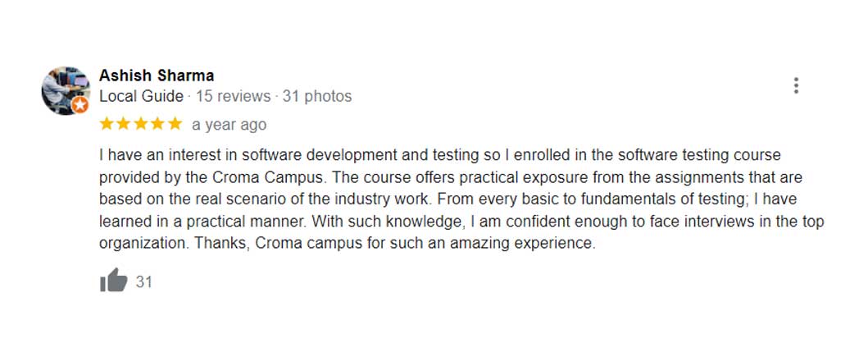Open the reviewer's 31 photos
This screenshot has width=868, height=348.
coord(317,96)
